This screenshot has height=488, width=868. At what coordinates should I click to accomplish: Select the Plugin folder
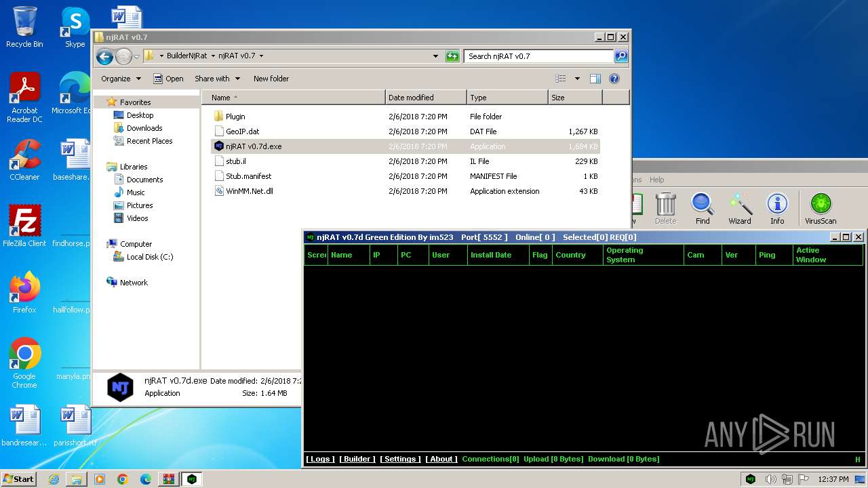(235, 117)
